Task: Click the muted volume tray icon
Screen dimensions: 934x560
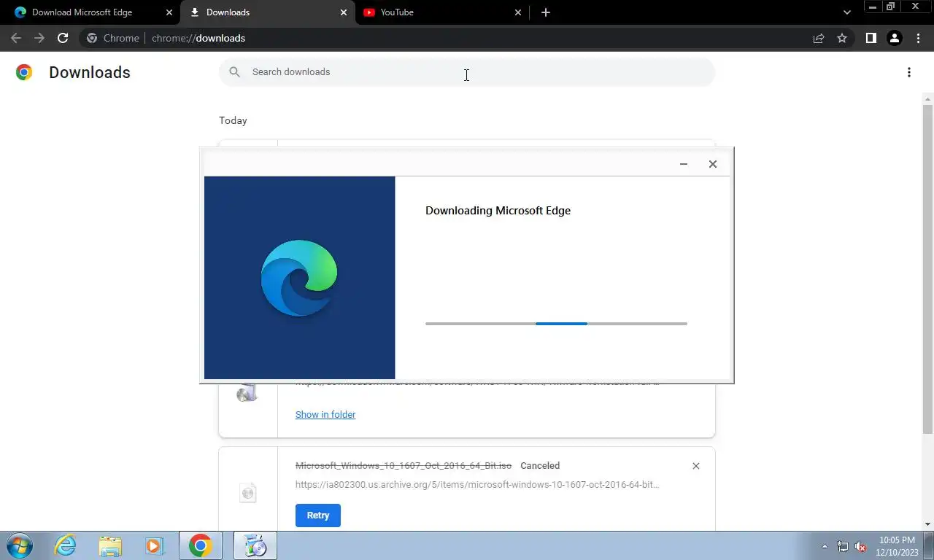Action: (x=860, y=546)
